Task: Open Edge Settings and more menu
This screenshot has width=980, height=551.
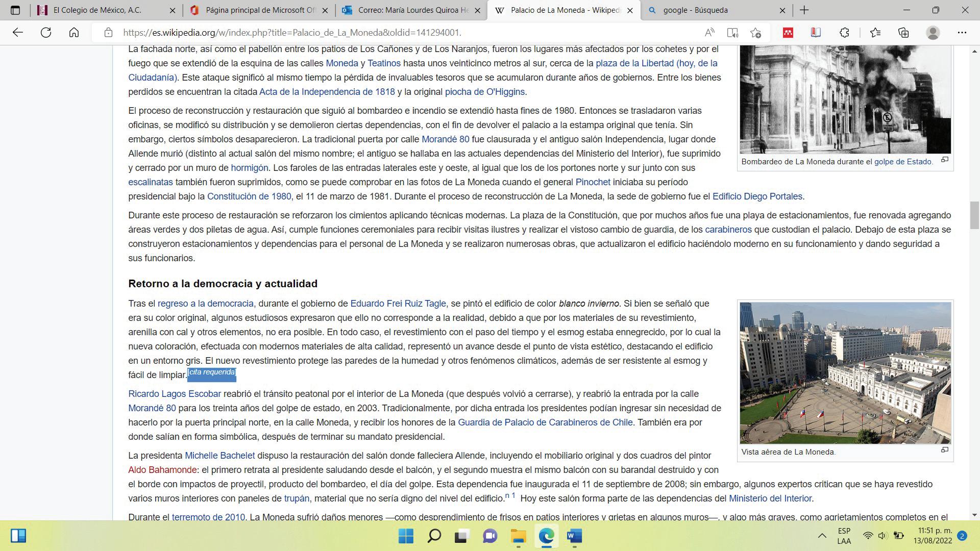Action: tap(962, 33)
